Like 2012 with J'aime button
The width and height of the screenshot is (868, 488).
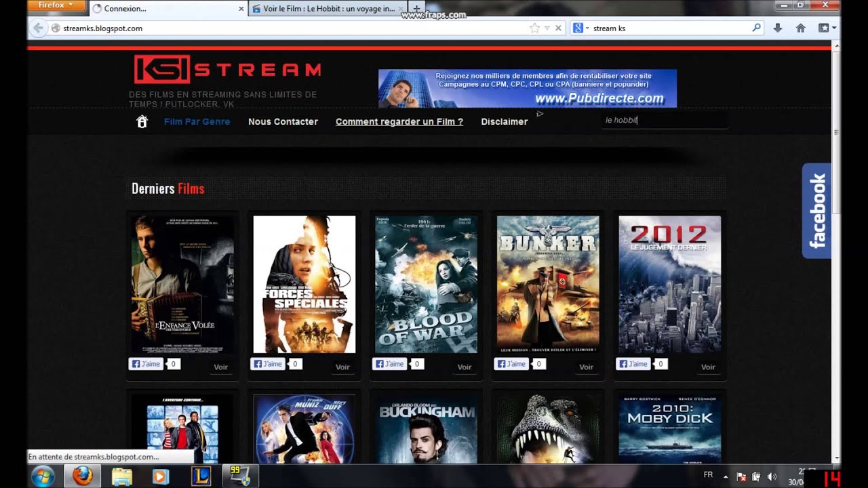(x=633, y=364)
